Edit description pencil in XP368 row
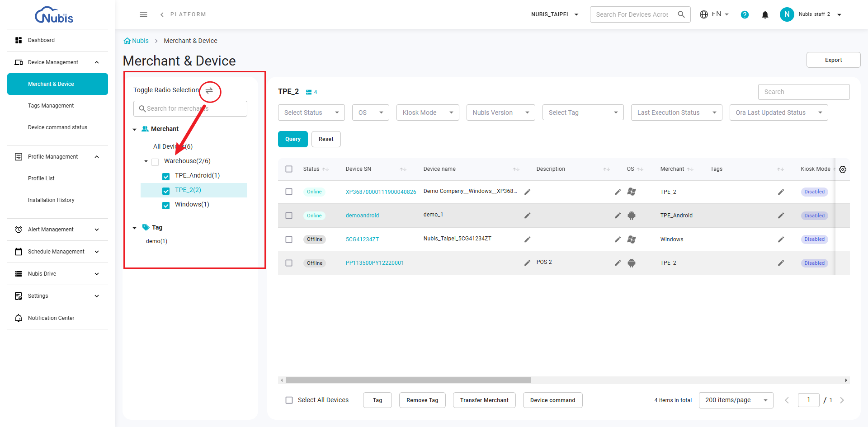868x427 pixels. [618, 192]
